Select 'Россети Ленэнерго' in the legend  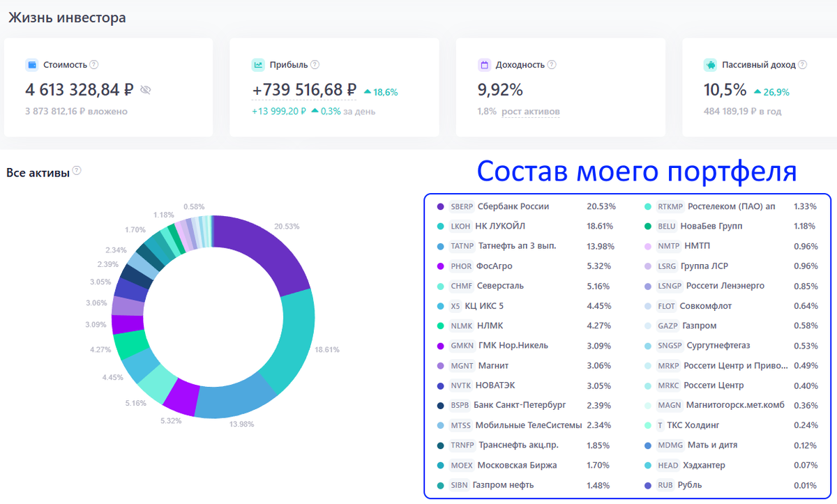[x=725, y=286]
